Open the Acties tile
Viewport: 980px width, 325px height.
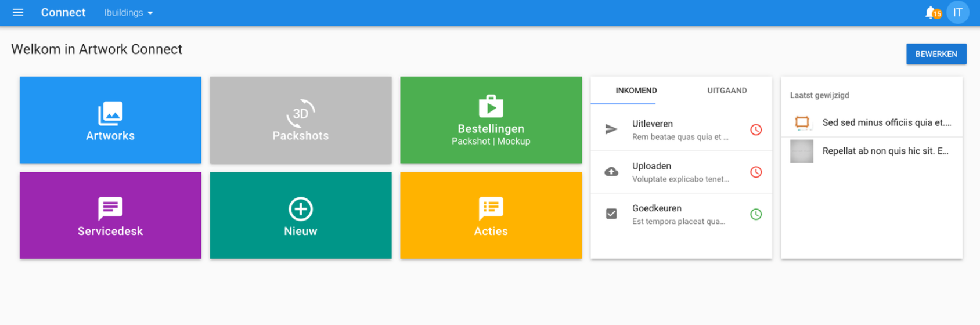491,215
